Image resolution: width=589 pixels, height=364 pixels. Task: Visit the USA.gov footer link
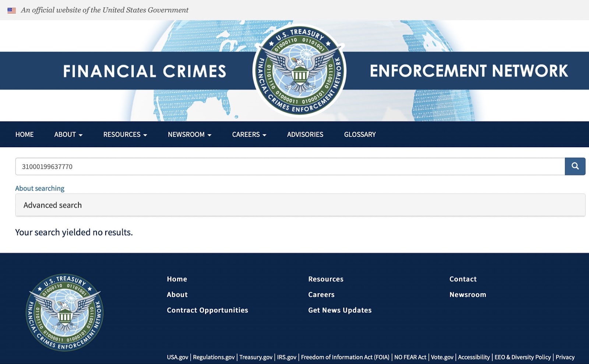coord(177,357)
